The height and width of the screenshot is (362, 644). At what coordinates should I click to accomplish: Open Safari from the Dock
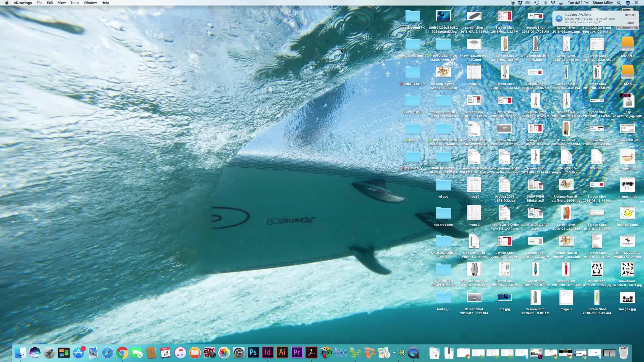pyautogui.click(x=107, y=353)
